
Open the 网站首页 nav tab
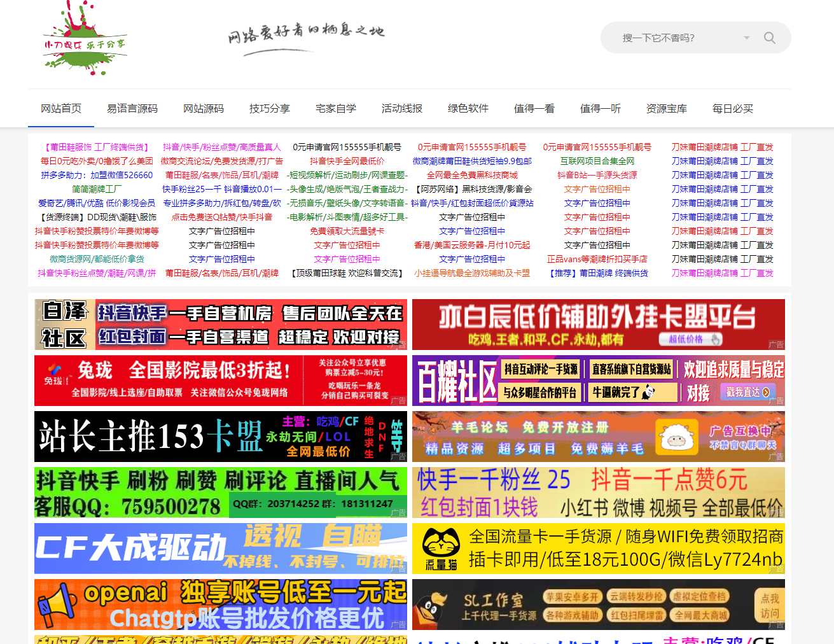61,108
